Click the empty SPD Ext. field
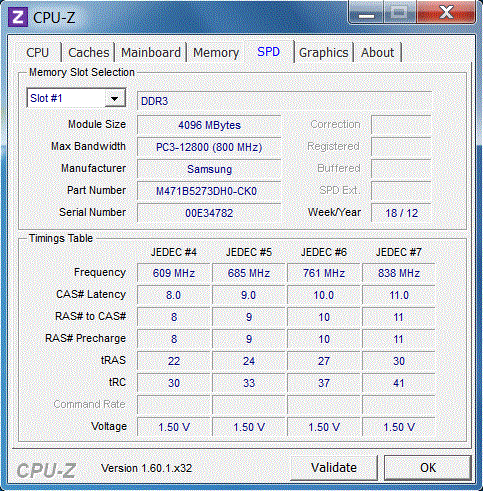Screen dimensions: 483x491 coord(401,191)
